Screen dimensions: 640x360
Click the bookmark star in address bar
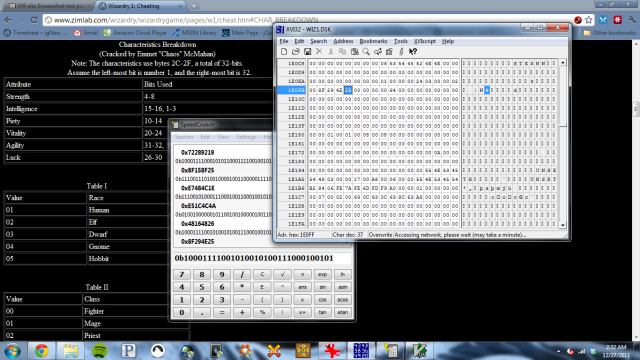[x=588, y=20]
